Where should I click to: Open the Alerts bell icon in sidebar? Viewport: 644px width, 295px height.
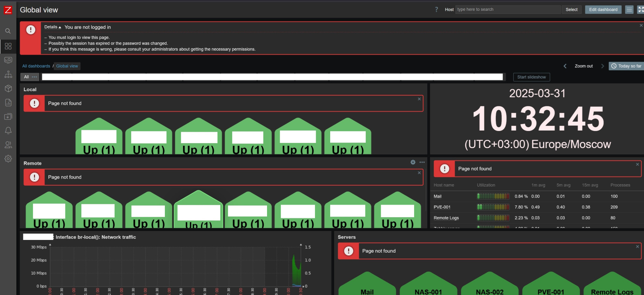pos(8,131)
